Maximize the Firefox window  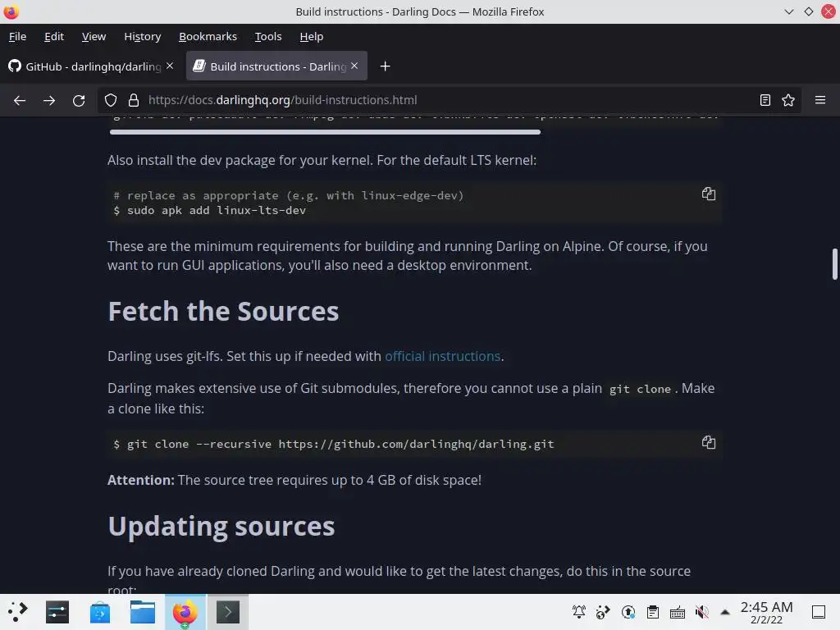[808, 11]
